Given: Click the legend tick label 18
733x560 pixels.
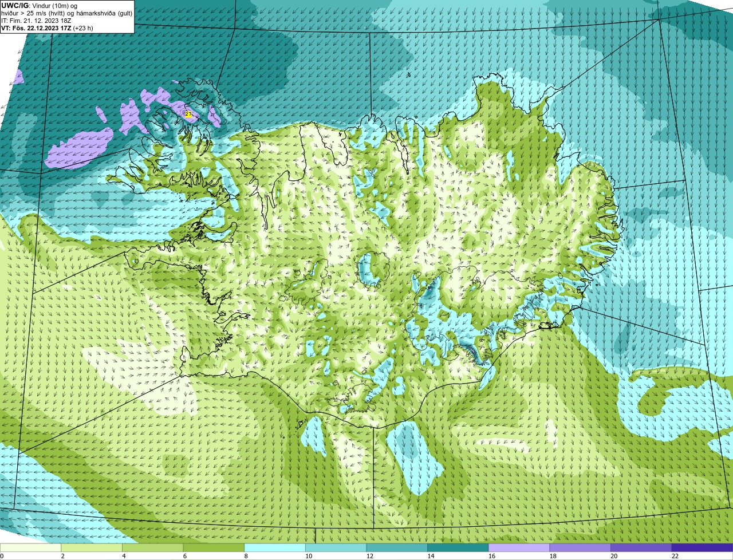Looking at the screenshot, I should (x=553, y=556).
